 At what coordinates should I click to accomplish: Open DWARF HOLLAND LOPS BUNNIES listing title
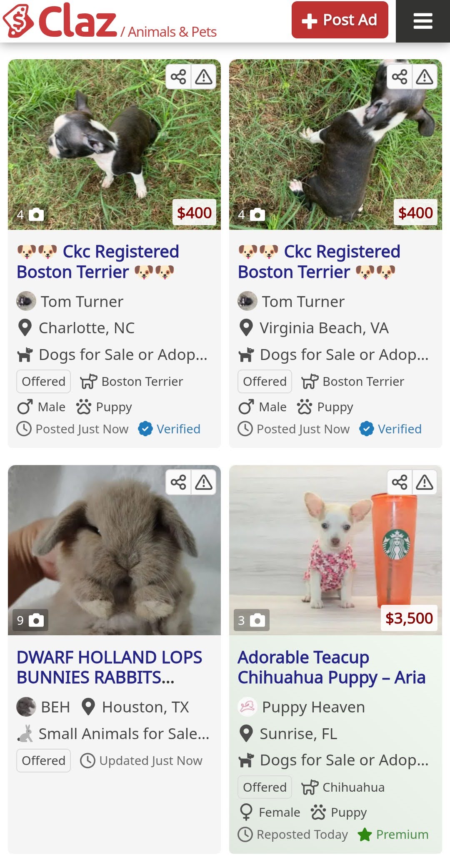tap(109, 667)
